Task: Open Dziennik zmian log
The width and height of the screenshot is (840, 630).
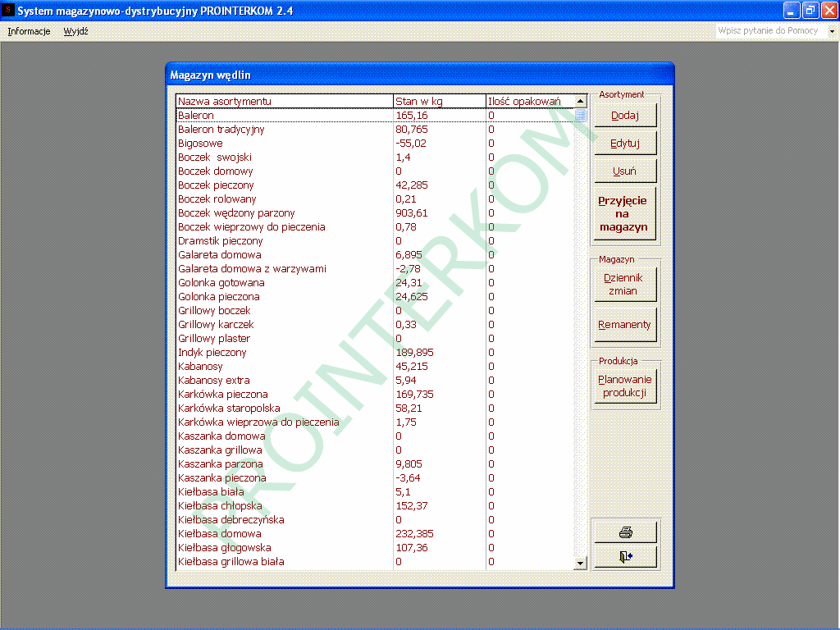Action: click(x=624, y=284)
